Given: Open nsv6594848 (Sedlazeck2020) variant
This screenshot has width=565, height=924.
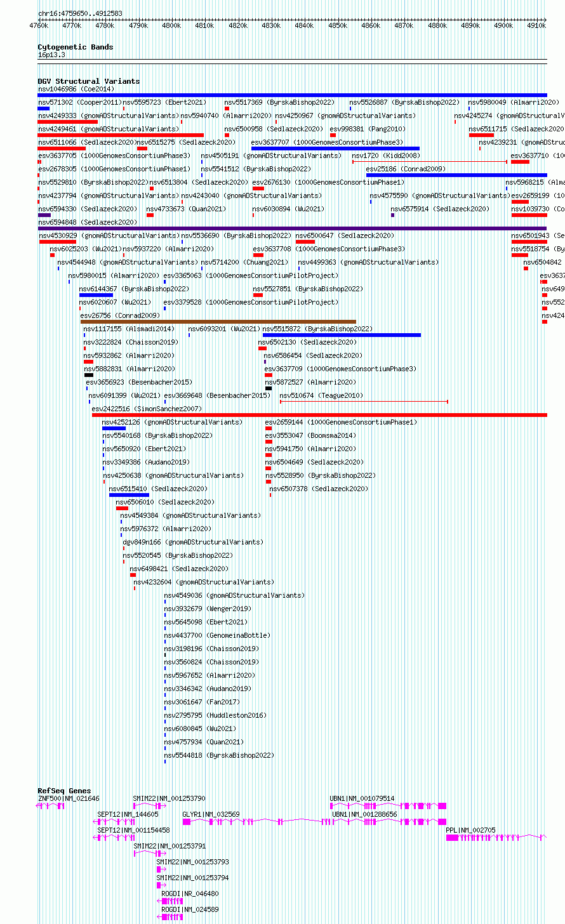Looking at the screenshot, I should tap(88, 223).
